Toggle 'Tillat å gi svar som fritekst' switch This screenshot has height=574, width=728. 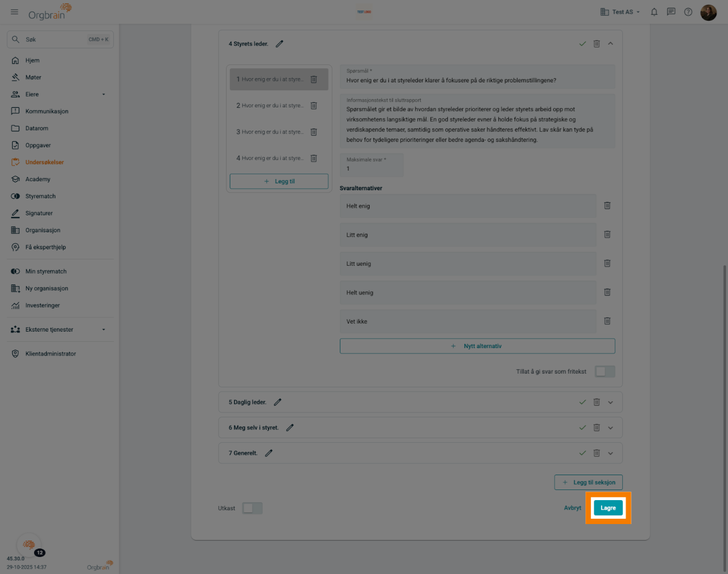click(605, 372)
